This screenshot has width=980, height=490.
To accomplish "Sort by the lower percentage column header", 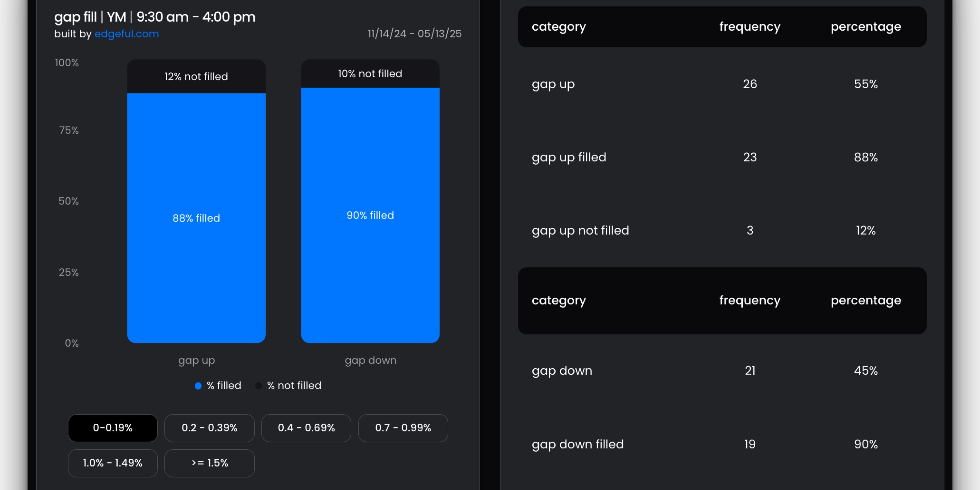I will coord(865,301).
